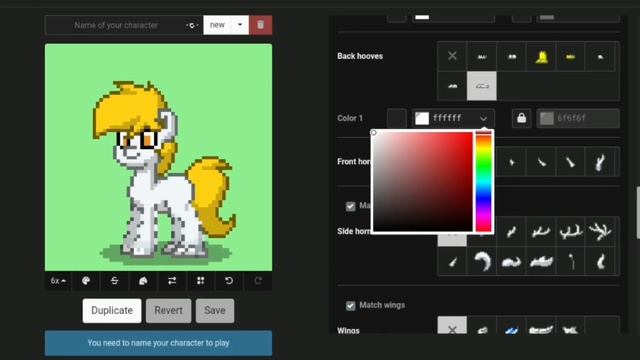Select the small flat yellow back hooves style
This screenshot has height=360, width=640.
(571, 56)
